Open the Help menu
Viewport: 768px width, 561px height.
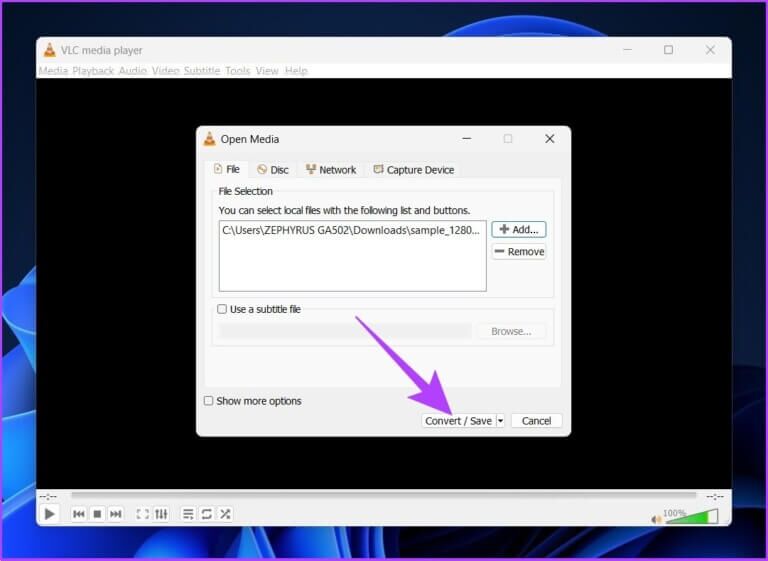pos(296,71)
